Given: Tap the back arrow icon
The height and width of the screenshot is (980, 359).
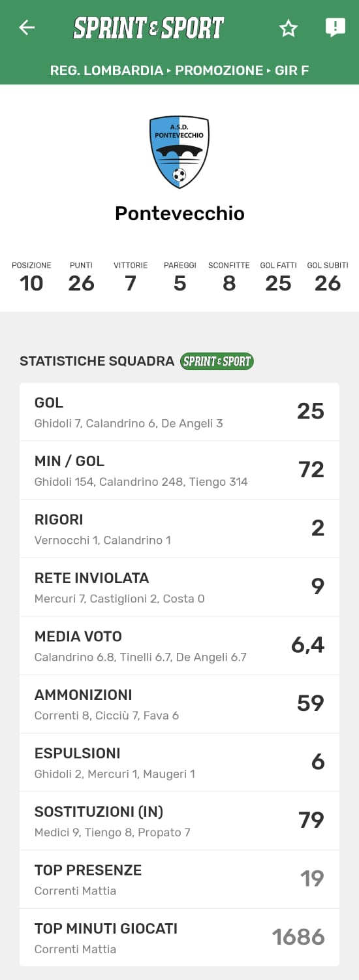Looking at the screenshot, I should [27, 27].
